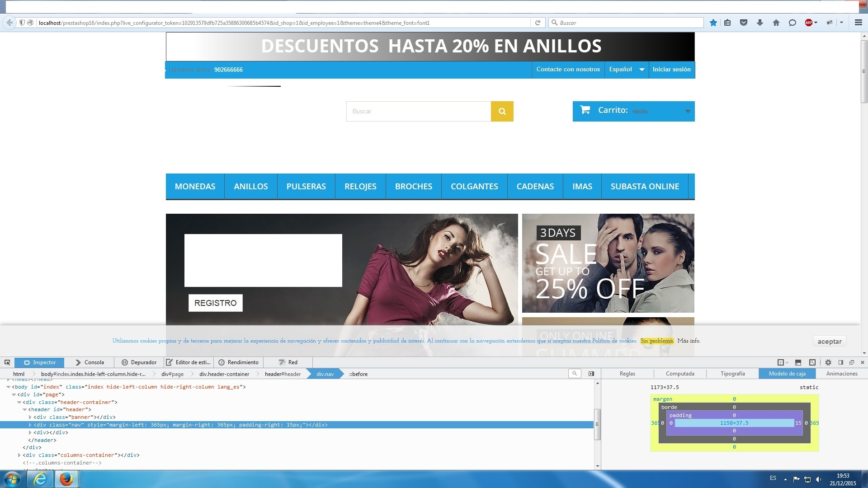Select the body breadcrumb in inspector
Image resolution: width=868 pixels, height=488 pixels.
point(93,374)
